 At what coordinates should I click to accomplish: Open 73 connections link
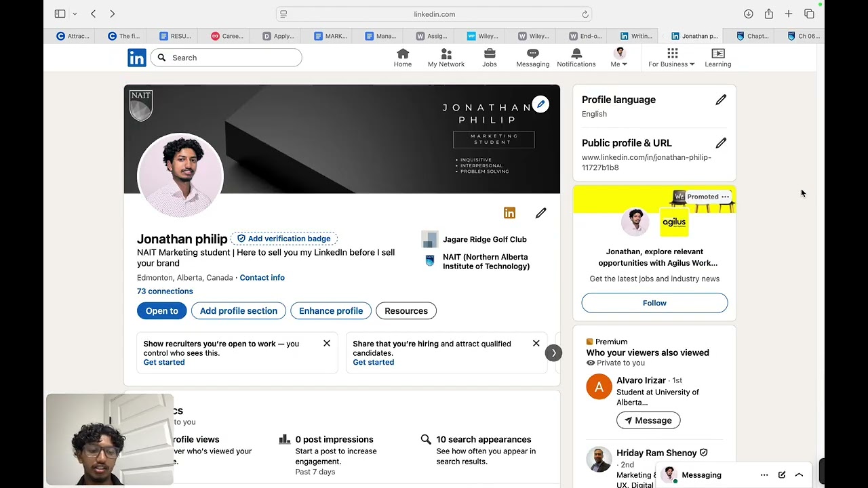tap(165, 291)
